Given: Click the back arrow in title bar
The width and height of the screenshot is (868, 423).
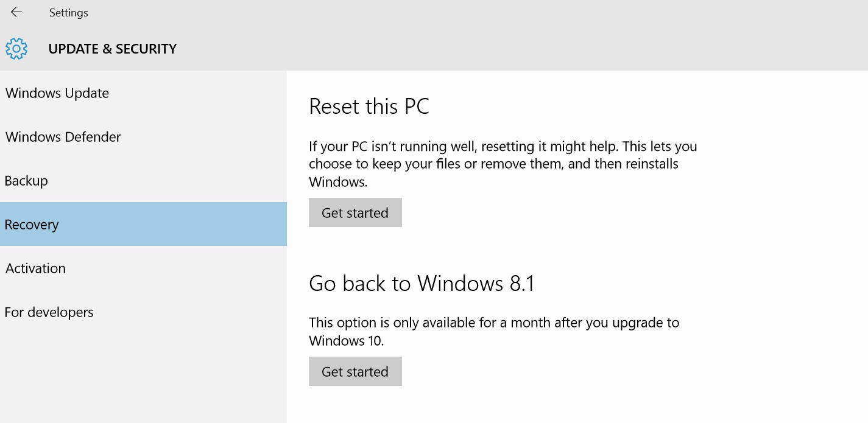Looking at the screenshot, I should coord(16,12).
